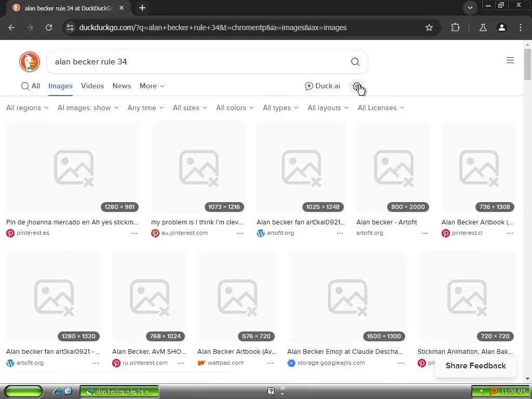This screenshot has width=532, height=399.
Task: Expand the All sizes filter
Action: point(190,108)
